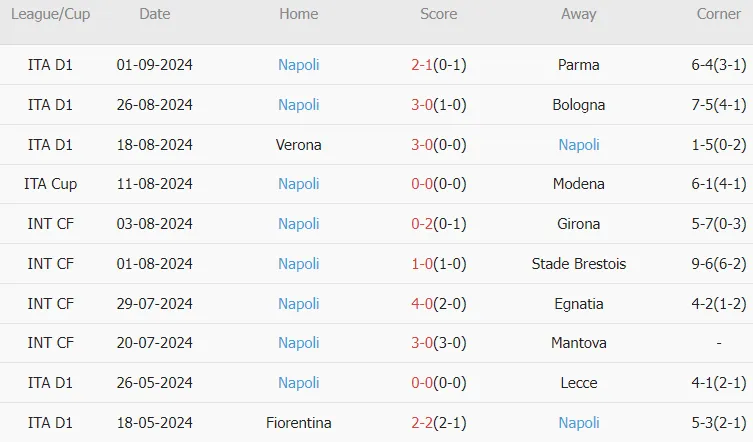Viewport: 753px width, 442px height.
Task: Select ITA Cup league cell
Action: 50,184
